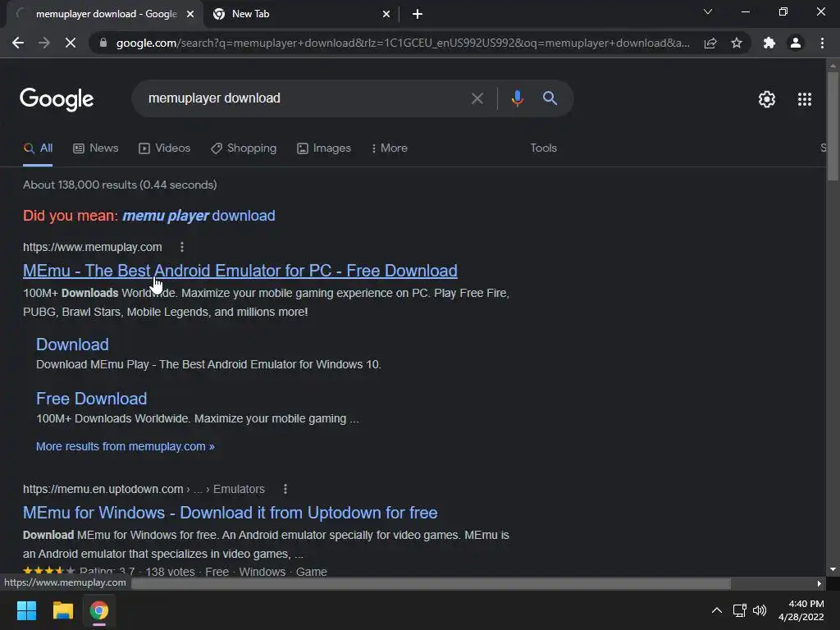Open MEmu for Windows Uptodown result
The height and width of the screenshot is (630, 840).
(x=231, y=513)
